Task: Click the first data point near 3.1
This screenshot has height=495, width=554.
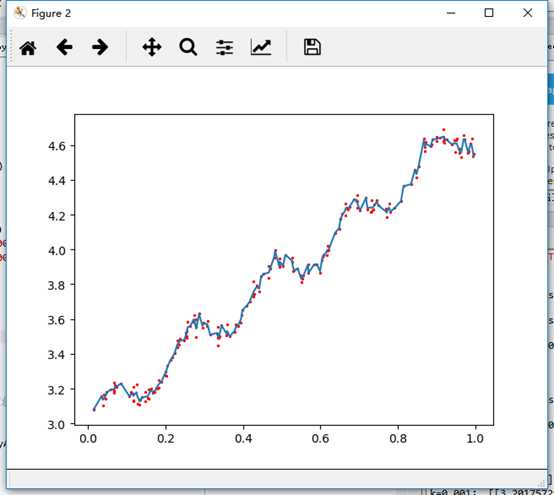Action: coord(94,410)
